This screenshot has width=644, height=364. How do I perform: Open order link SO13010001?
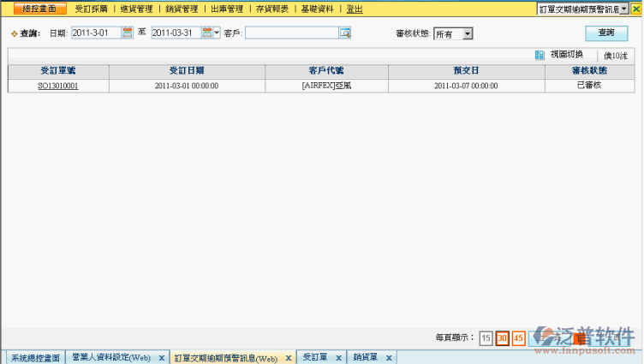[x=58, y=86]
